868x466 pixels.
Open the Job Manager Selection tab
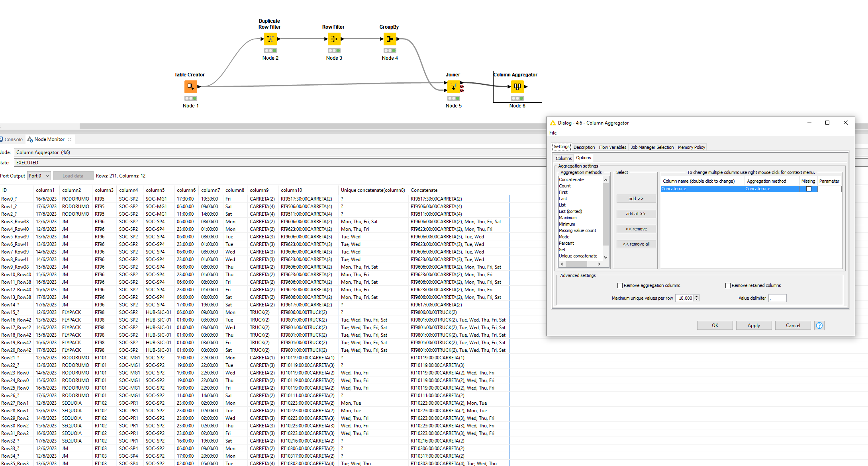click(652, 147)
